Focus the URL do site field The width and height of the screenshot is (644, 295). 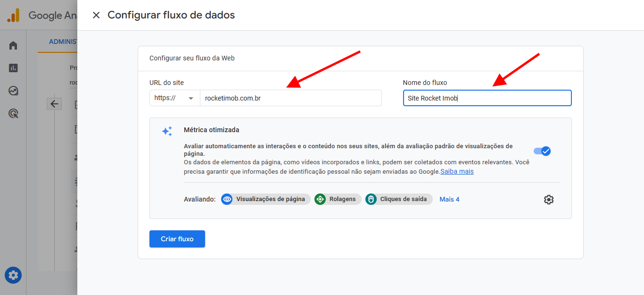click(290, 98)
